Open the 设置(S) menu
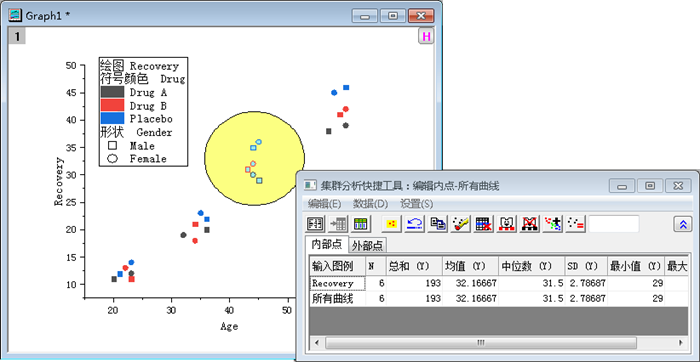Image resolution: width=700 pixels, height=362 pixels. tap(417, 204)
